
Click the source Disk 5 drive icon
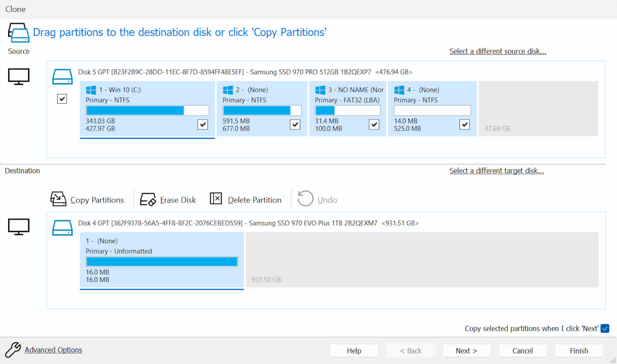click(x=62, y=77)
